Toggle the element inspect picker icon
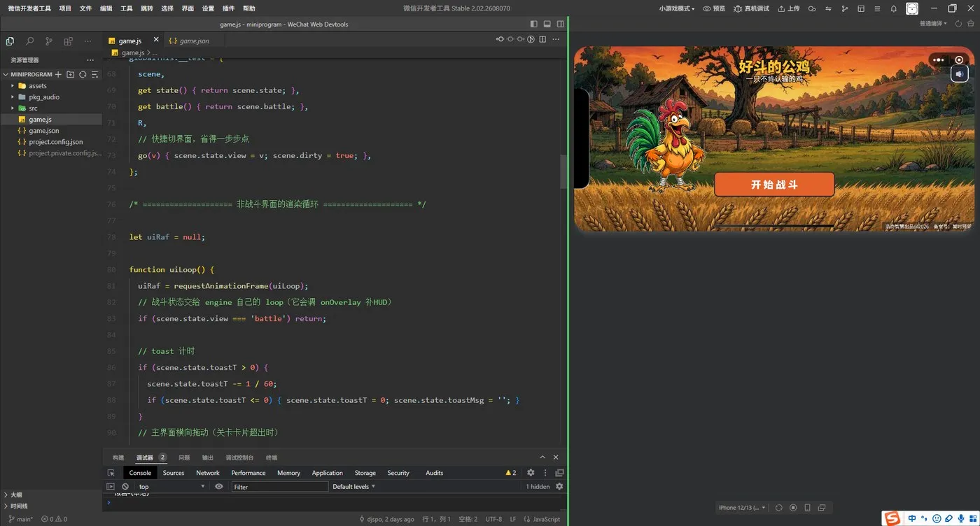Screen dimensions: 980x526 pyautogui.click(x=111, y=473)
